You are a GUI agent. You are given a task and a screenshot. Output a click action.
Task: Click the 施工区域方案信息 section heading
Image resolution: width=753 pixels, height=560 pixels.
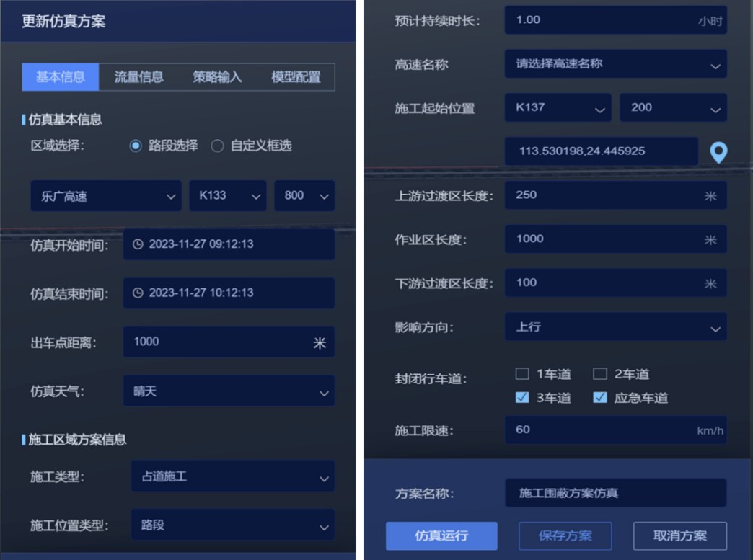coord(77,440)
